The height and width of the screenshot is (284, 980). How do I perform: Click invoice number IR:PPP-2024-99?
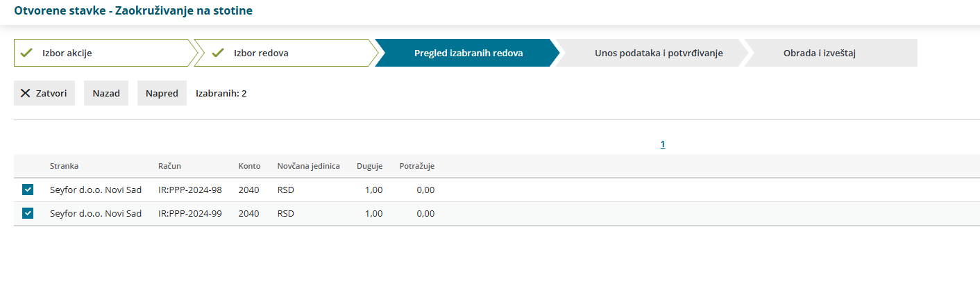click(x=190, y=213)
